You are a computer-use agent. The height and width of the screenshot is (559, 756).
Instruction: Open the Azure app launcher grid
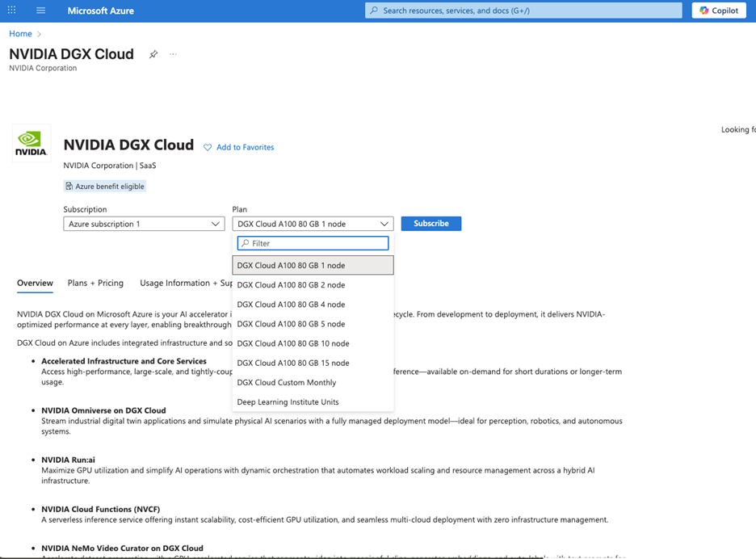pyautogui.click(x=10, y=11)
